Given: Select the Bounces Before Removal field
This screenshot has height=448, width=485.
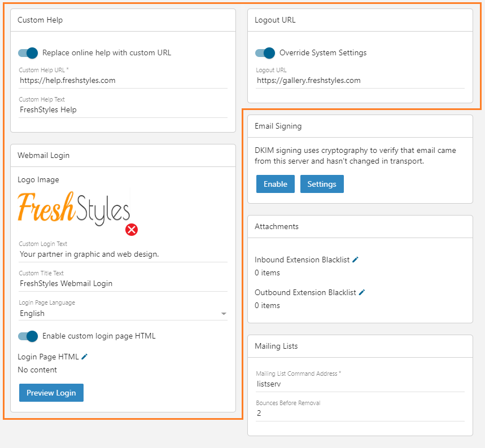Looking at the screenshot, I should 360,414.
